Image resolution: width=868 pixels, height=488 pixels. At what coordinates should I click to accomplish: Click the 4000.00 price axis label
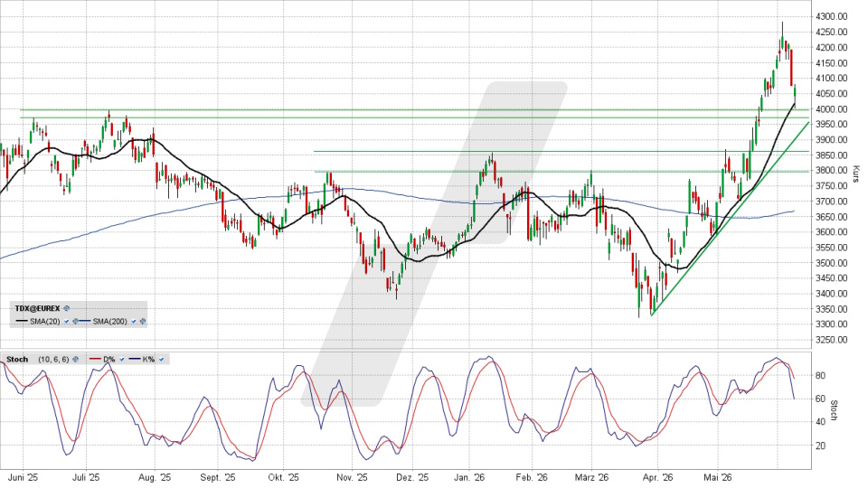click(x=831, y=109)
